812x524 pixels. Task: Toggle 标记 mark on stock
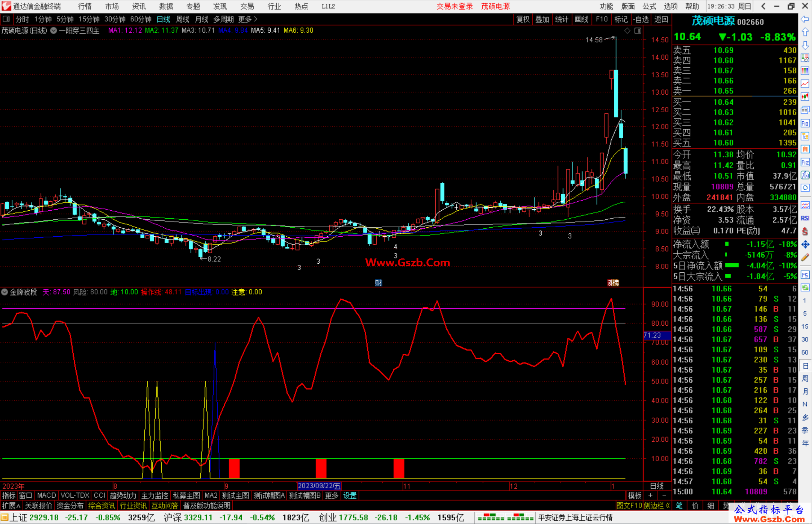[x=621, y=19]
